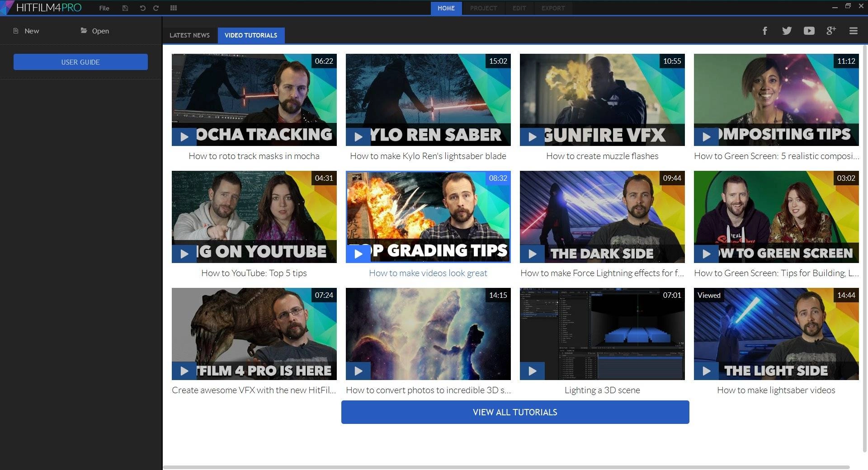Image resolution: width=868 pixels, height=470 pixels.
Task: Open 'How to make videos look great' link
Action: pos(428,273)
